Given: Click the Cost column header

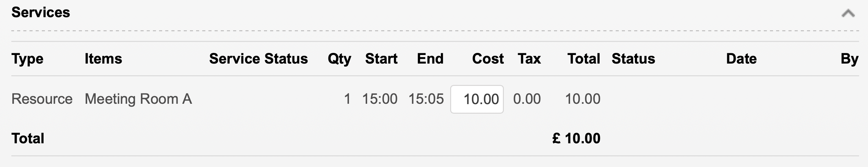Looking at the screenshot, I should pyautogui.click(x=488, y=59).
